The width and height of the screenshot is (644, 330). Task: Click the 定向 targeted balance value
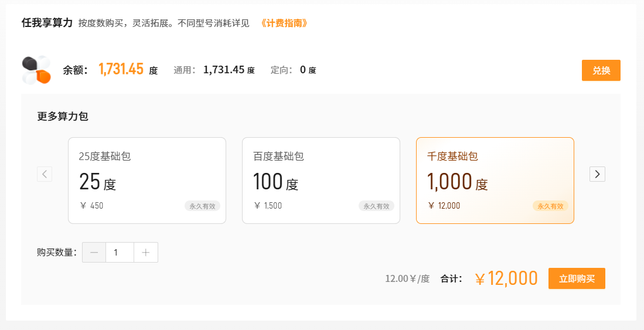303,70
